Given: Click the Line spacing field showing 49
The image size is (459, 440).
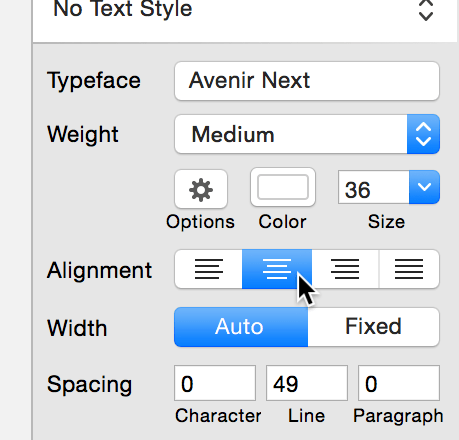Looking at the screenshot, I should pyautogui.click(x=307, y=383).
